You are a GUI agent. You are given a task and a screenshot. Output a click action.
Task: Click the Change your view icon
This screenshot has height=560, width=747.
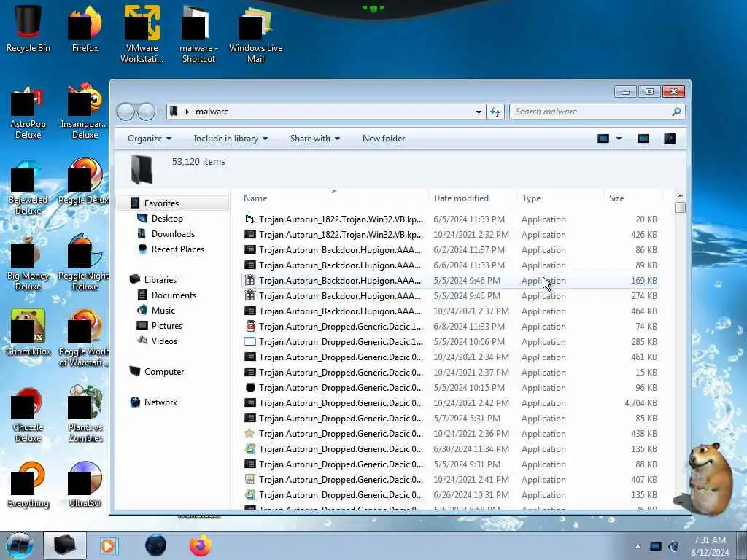(x=603, y=139)
